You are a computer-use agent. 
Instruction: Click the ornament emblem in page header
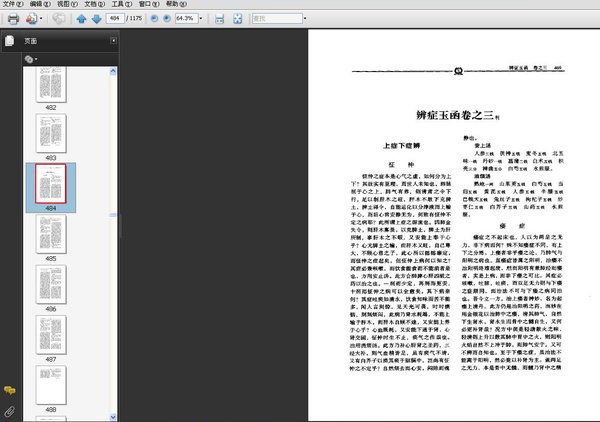click(458, 71)
